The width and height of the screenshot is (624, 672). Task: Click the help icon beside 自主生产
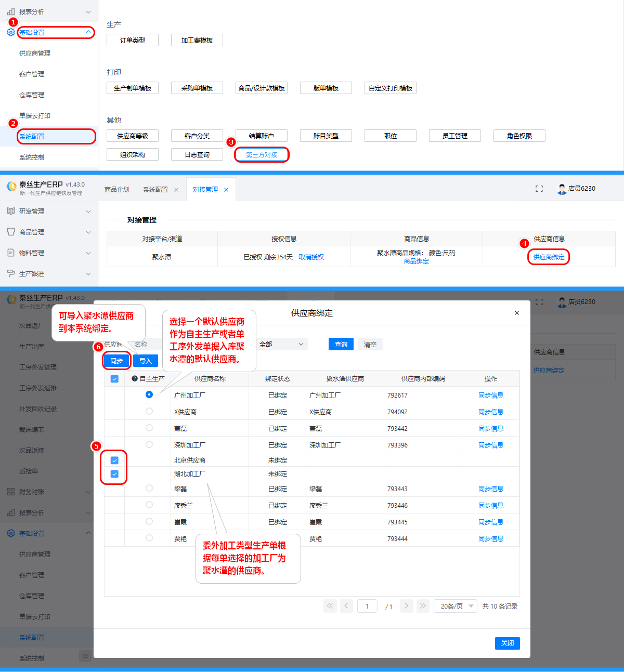click(x=135, y=379)
